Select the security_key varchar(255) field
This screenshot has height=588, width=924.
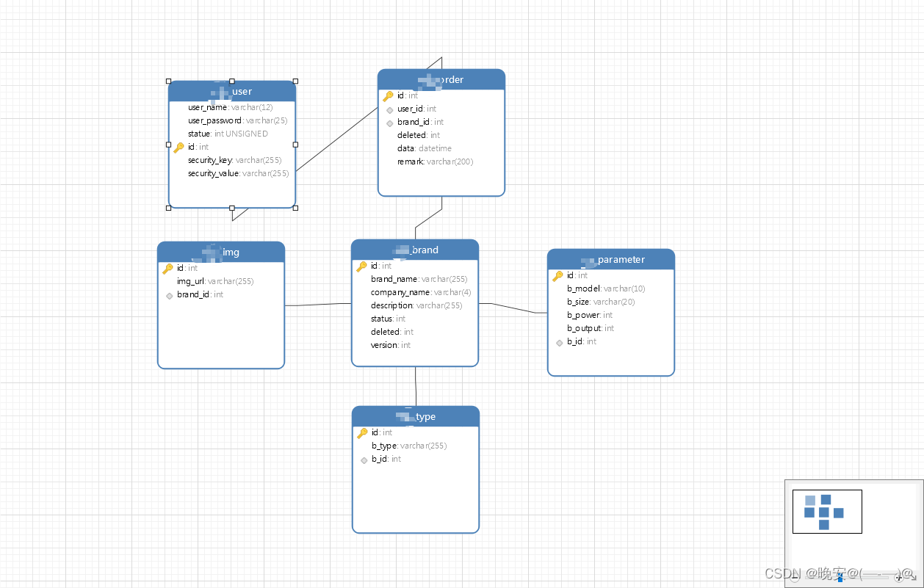point(235,161)
